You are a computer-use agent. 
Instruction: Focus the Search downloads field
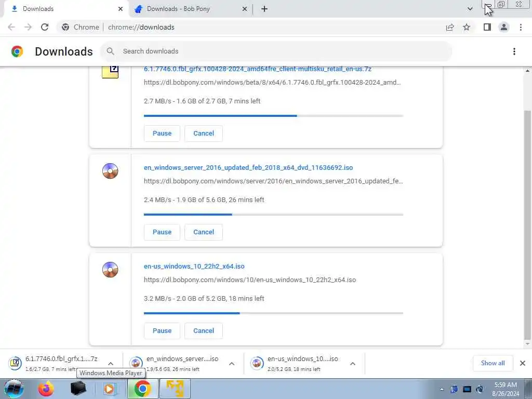click(276, 51)
